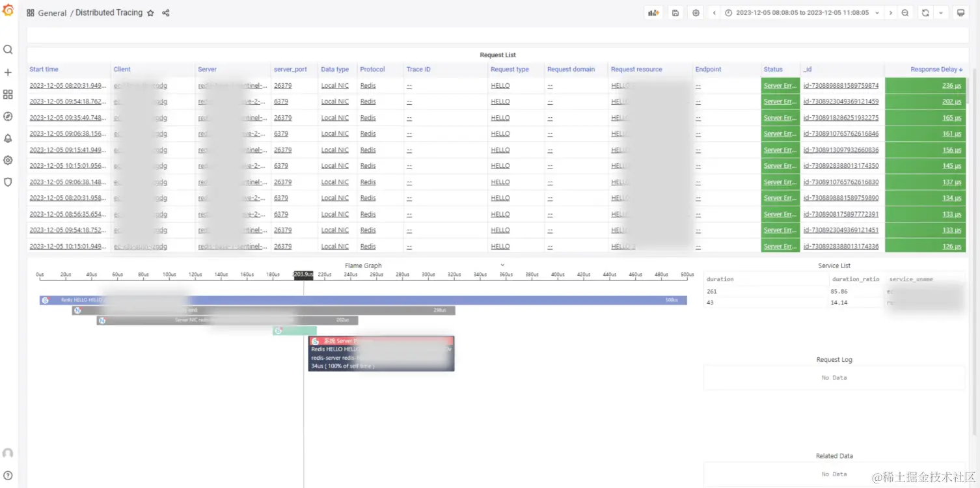Select the Distributed Tracing breadcrumb
The image size is (980, 488).
click(x=108, y=12)
